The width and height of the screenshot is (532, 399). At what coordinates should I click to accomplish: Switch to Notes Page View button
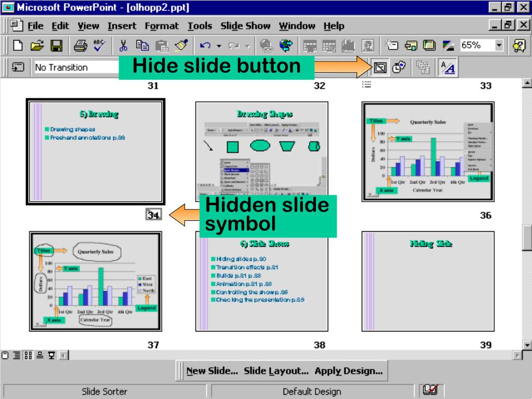coord(39,355)
